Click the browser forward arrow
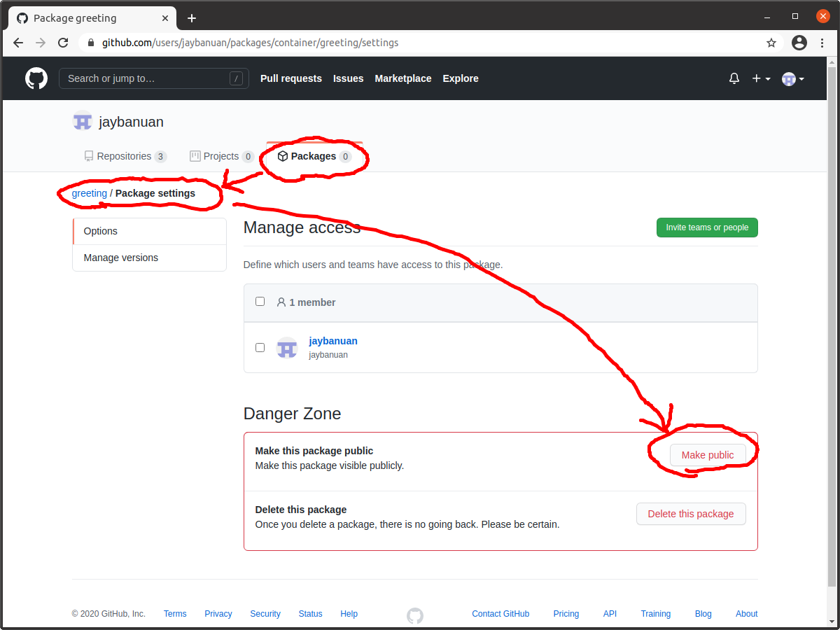 41,43
